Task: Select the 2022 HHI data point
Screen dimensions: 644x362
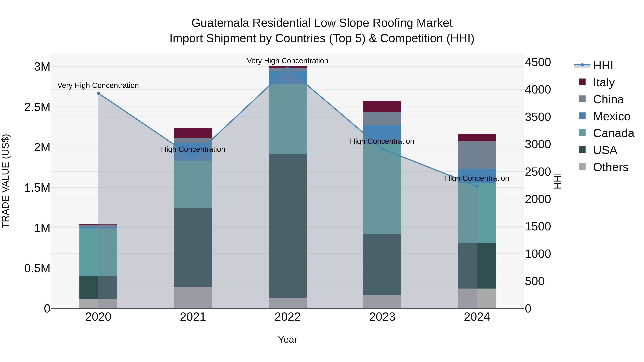Action: pyautogui.click(x=287, y=68)
